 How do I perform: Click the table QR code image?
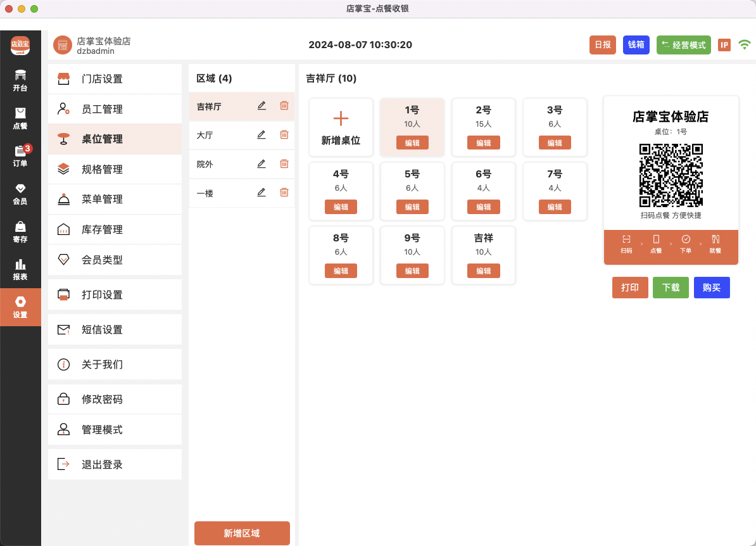[671, 175]
